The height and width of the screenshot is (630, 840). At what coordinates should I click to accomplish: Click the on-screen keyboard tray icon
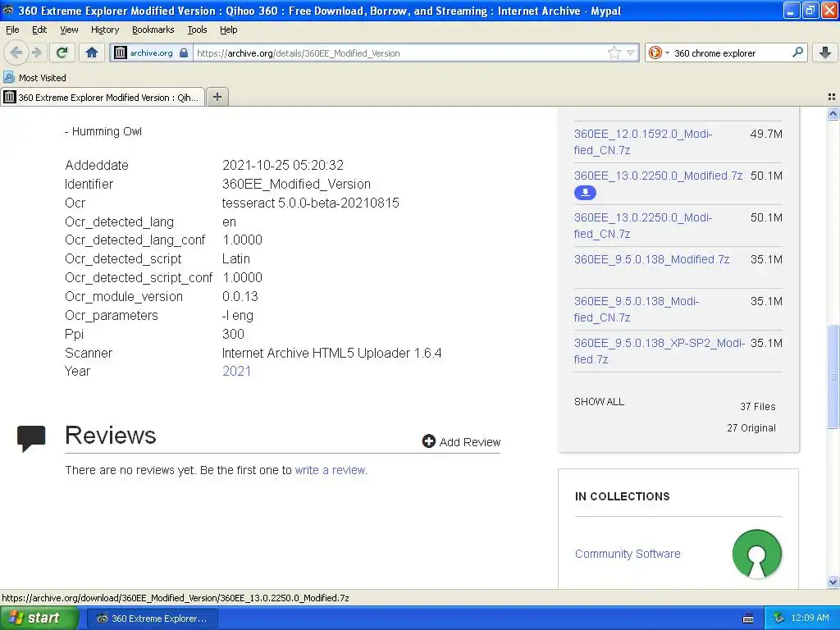coord(748,619)
